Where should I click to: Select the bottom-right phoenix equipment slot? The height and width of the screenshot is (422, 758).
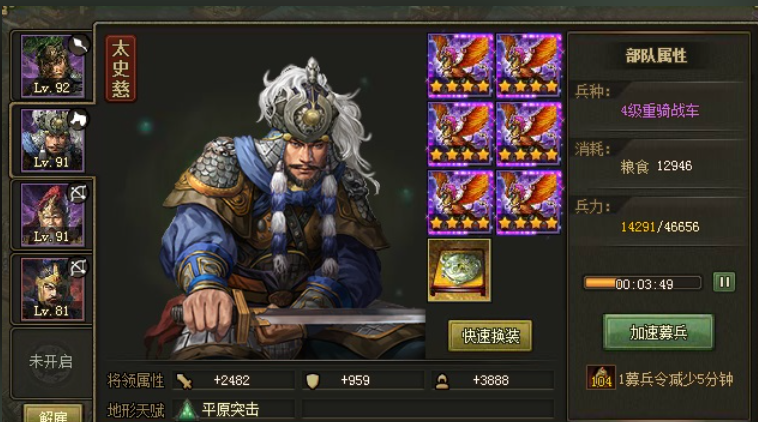point(529,202)
